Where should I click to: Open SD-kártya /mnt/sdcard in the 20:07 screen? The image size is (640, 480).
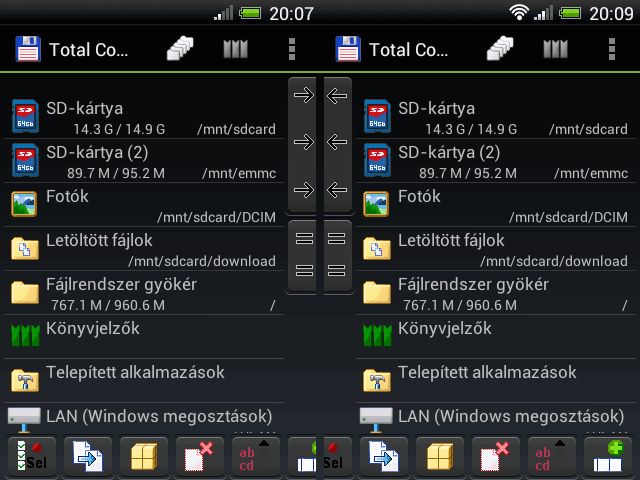[144, 117]
